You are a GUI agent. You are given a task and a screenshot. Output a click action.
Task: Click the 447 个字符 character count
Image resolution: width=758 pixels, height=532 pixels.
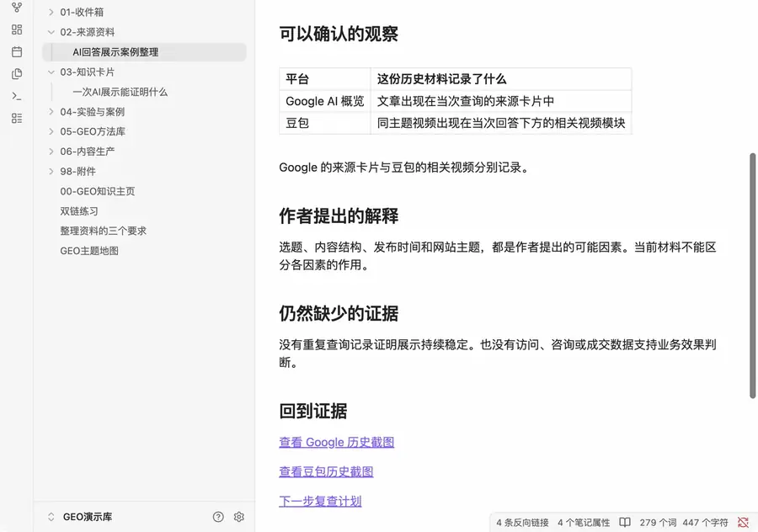pos(705,523)
